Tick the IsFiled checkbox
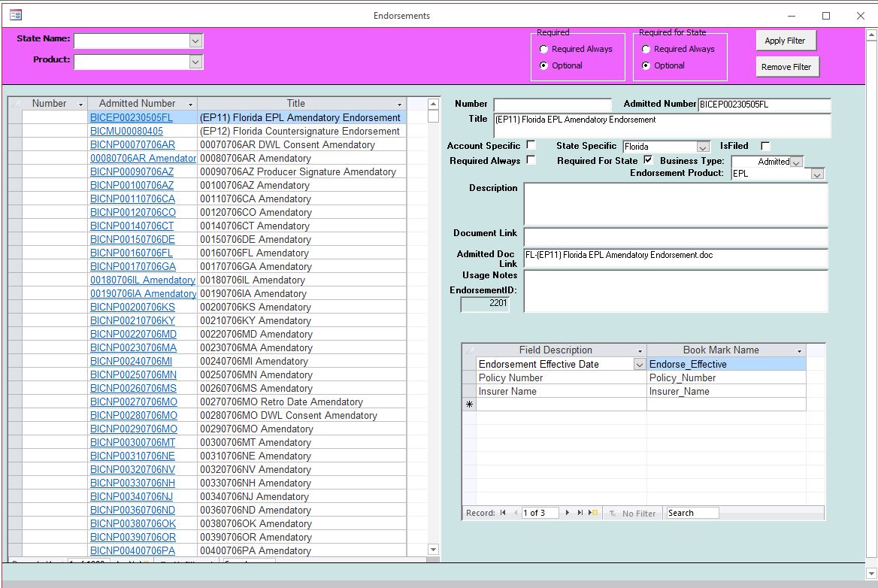 tap(765, 146)
